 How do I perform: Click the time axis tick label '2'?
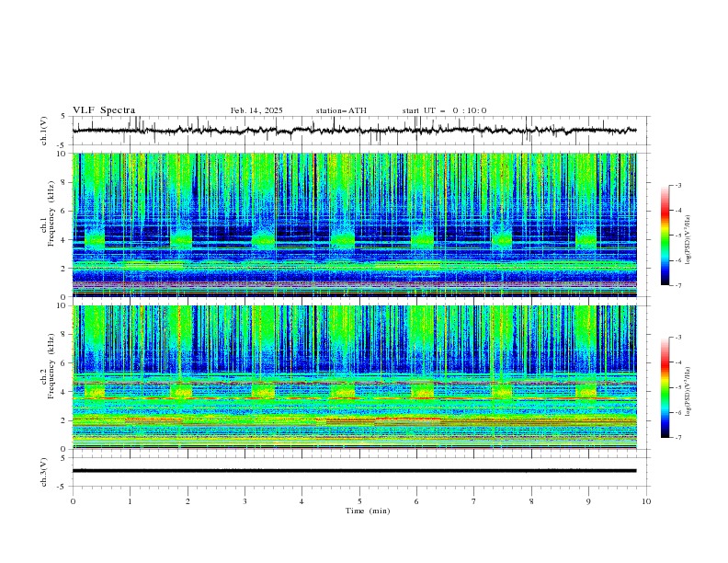point(188,501)
